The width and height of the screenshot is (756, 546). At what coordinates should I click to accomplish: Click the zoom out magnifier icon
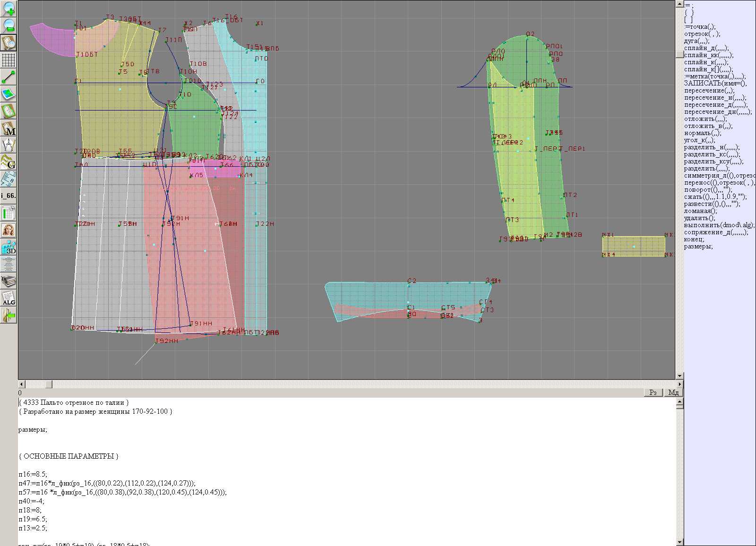click(9, 26)
